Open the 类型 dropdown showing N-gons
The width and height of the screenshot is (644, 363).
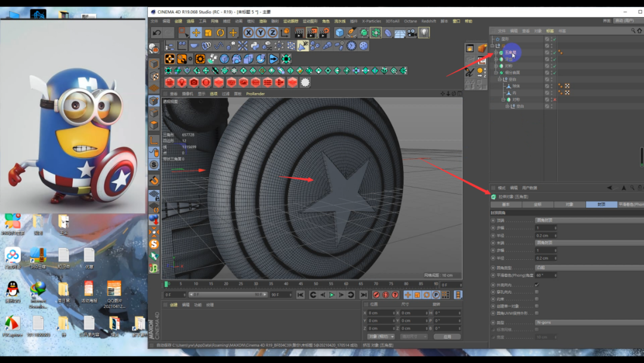589,322
